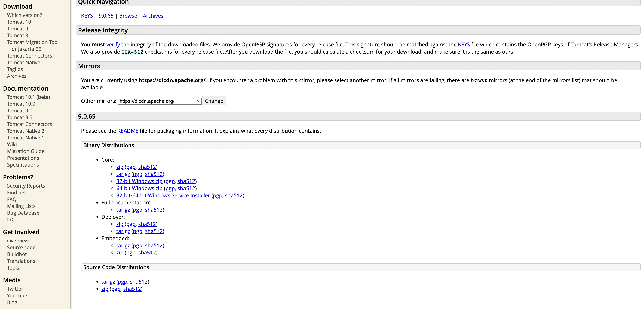Open Which version? sidebar link

pos(24,15)
